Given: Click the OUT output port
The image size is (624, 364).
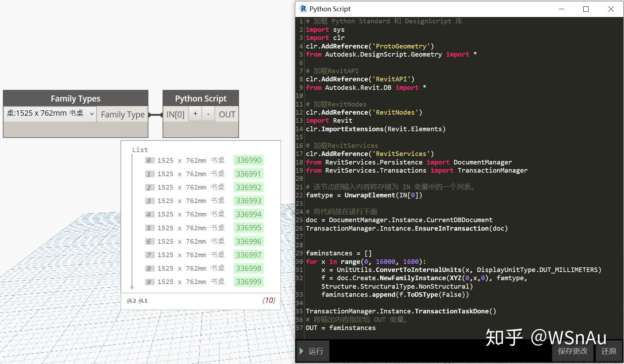Looking at the screenshot, I should tap(226, 114).
